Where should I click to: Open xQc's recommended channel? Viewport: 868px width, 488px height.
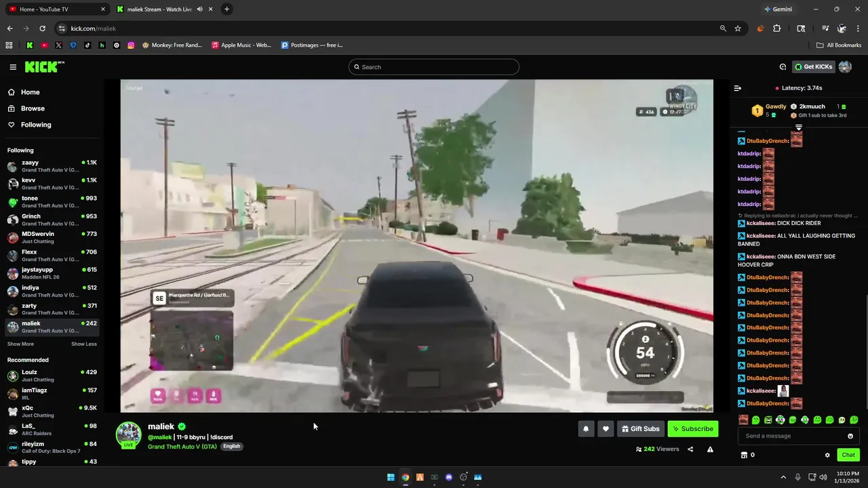tap(52, 411)
